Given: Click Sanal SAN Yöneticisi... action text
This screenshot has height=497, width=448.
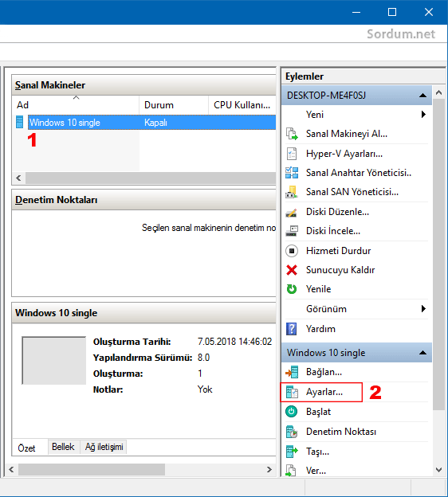Looking at the screenshot, I should [352, 192].
